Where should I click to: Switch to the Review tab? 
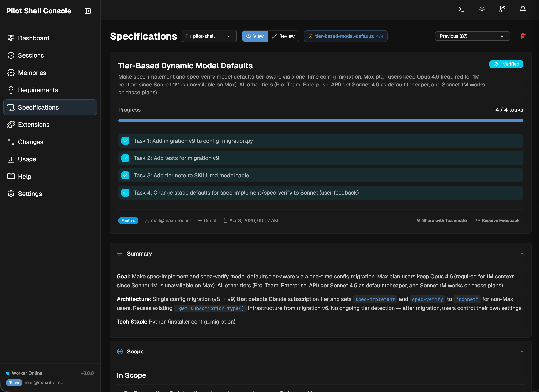(x=283, y=36)
